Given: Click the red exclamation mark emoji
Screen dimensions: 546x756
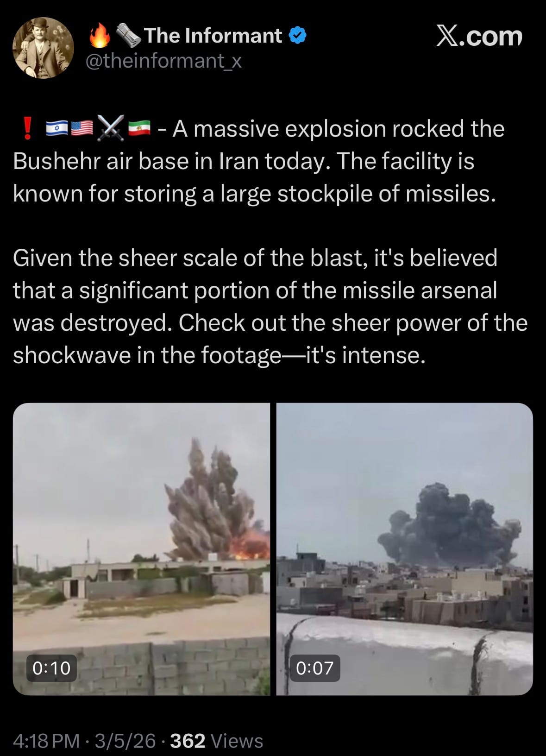Looking at the screenshot, I should coord(28,129).
